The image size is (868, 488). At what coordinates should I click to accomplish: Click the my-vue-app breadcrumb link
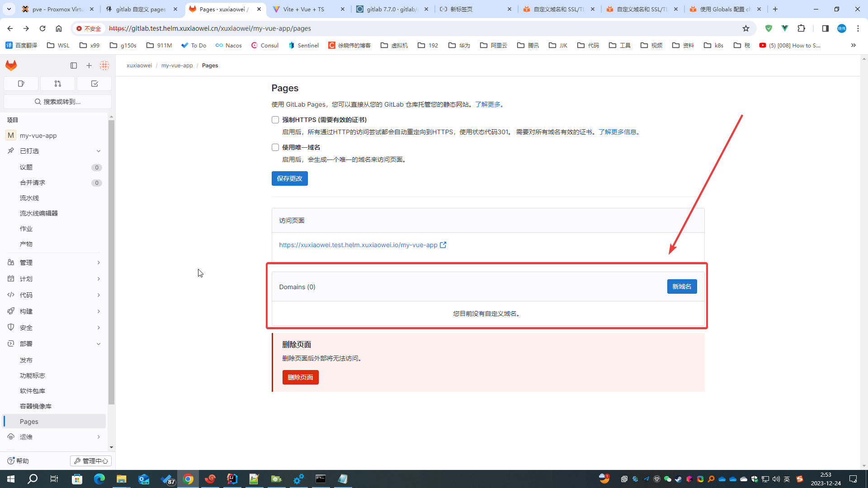coord(177,66)
